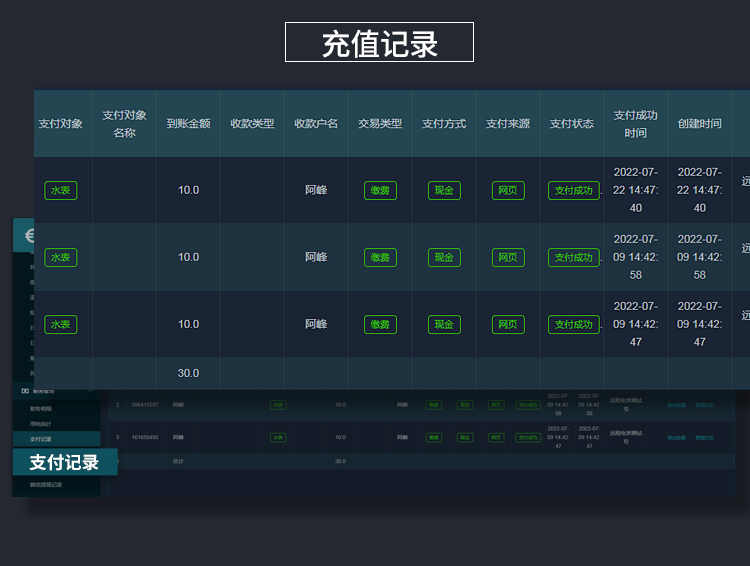Click the 创建时间 column header
Image resolution: width=750 pixels, height=566 pixels.
(700, 124)
